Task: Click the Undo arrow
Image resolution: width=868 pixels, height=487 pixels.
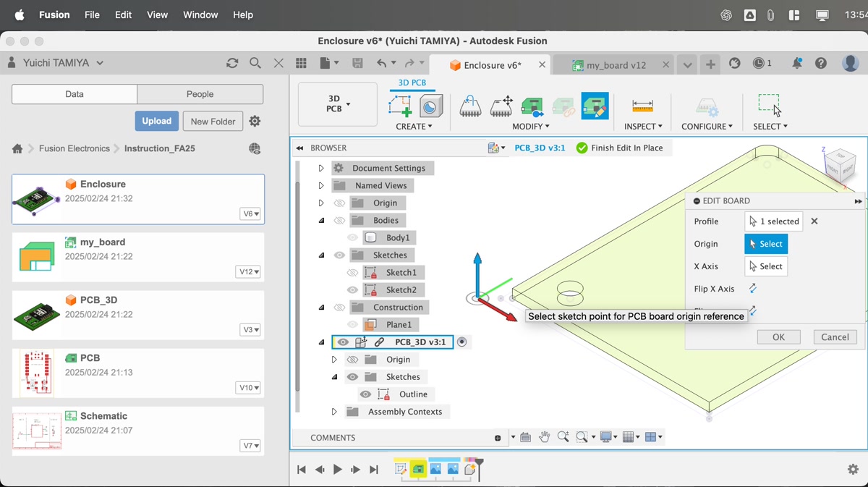Action: pyautogui.click(x=382, y=64)
